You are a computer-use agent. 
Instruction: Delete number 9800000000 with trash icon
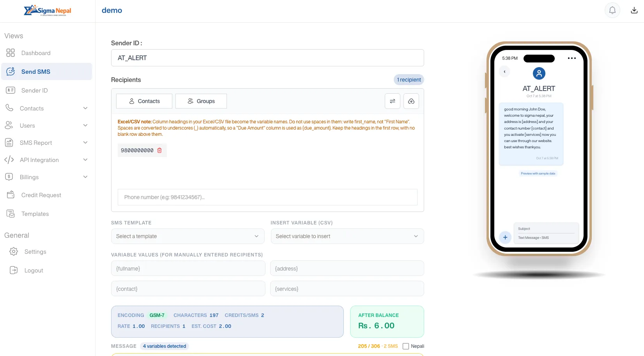tap(159, 150)
